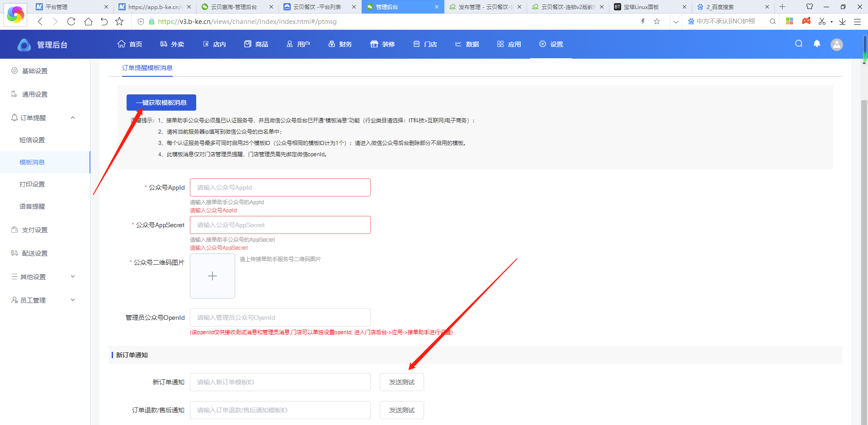Image resolution: width=868 pixels, height=425 pixels.
Task: Click the plus icon to upload QR code image
Action: [212, 276]
